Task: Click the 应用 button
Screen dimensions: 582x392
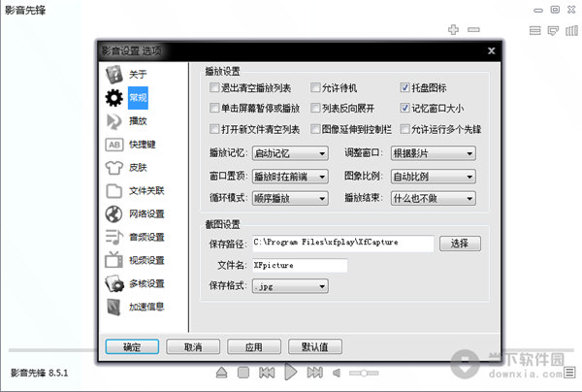Action: coord(254,347)
